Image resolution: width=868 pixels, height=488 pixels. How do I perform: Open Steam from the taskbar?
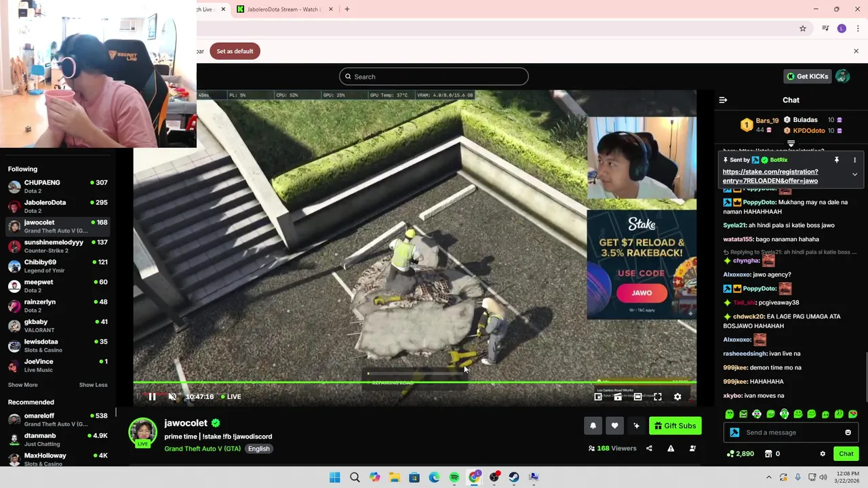click(x=514, y=477)
